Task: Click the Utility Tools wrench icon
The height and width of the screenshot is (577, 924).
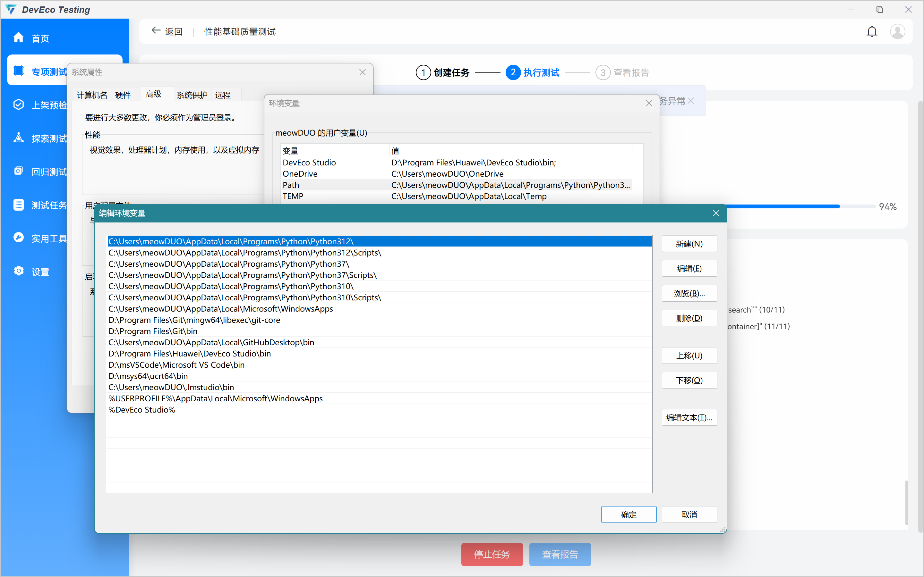Action: pyautogui.click(x=18, y=238)
